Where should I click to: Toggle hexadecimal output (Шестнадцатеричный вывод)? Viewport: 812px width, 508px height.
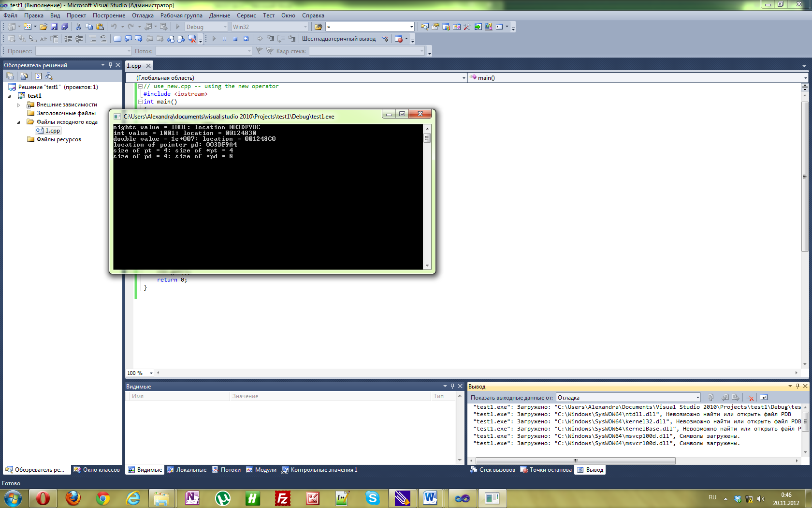point(339,39)
